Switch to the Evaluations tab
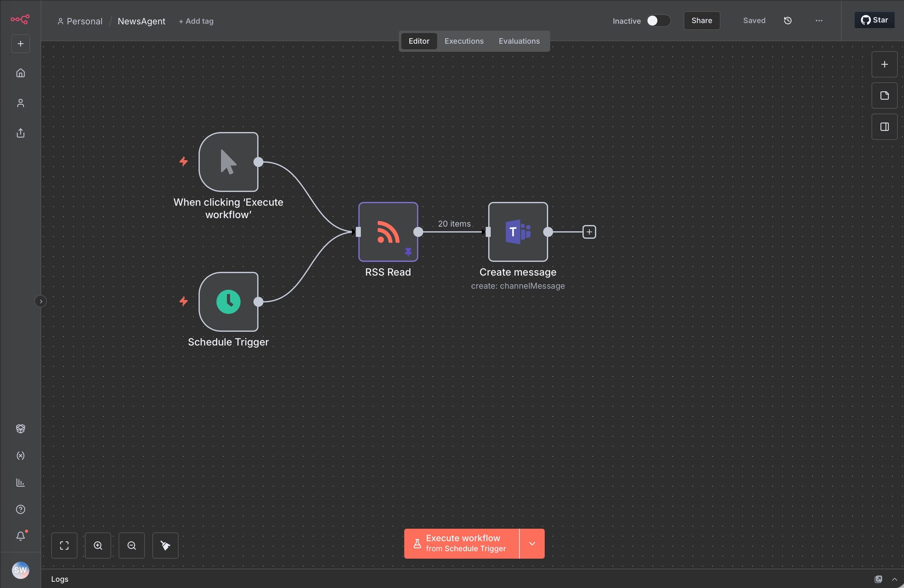904x588 pixels. [x=519, y=41]
